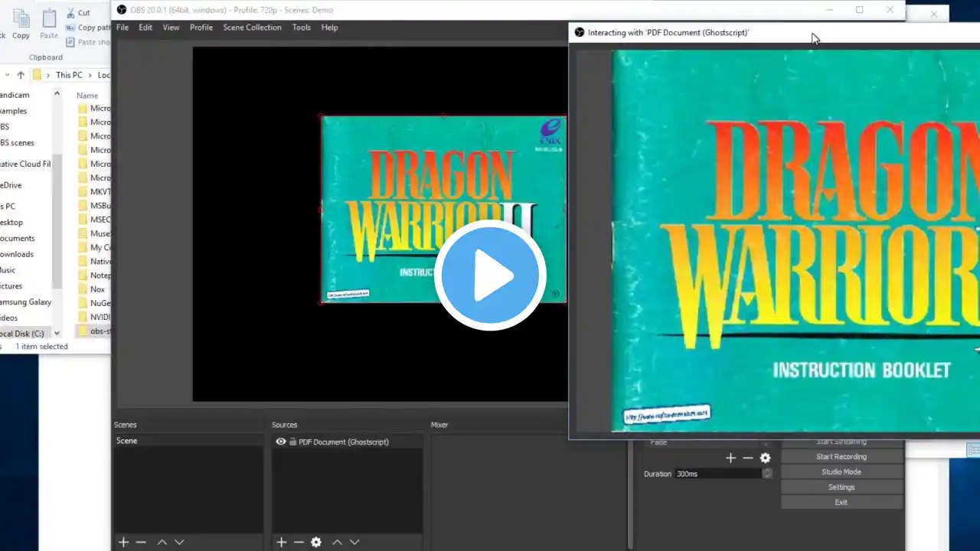Open transition properties gear above Duration
The width and height of the screenshot is (980, 551).
[x=765, y=458]
